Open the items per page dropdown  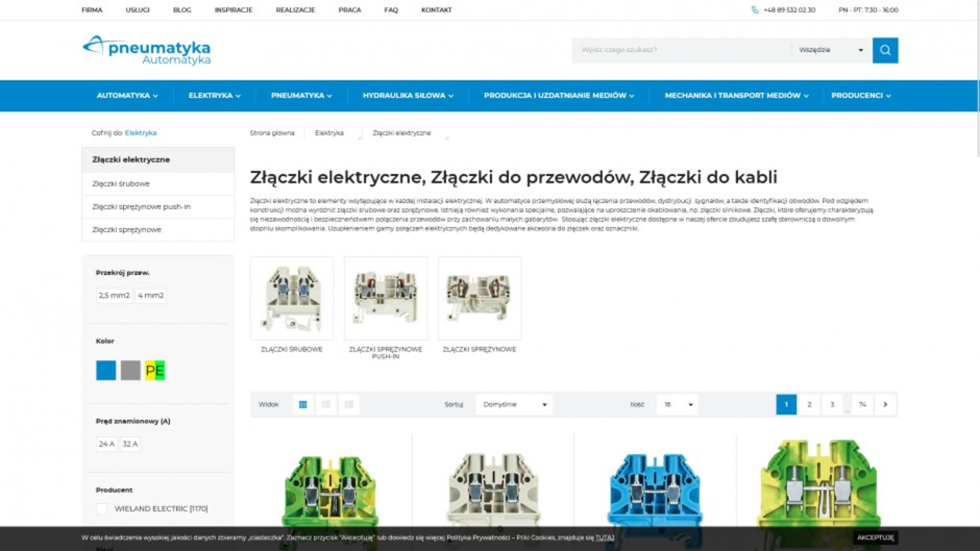pos(677,405)
